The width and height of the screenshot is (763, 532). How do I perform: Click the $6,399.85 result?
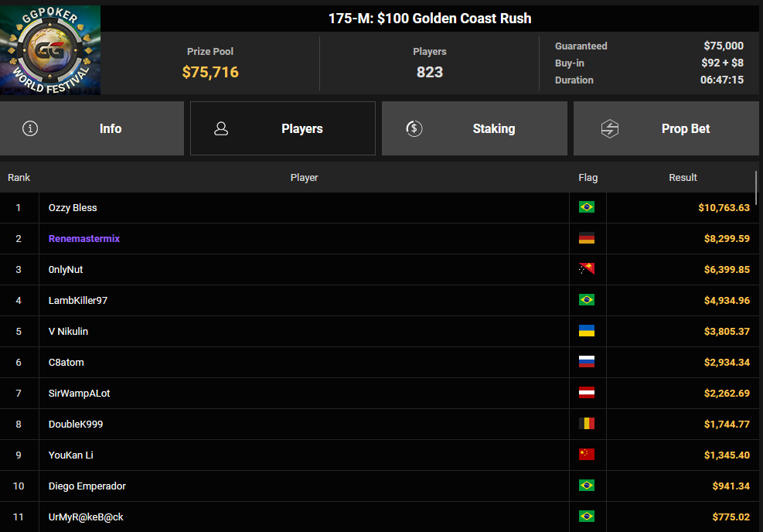[x=727, y=270]
